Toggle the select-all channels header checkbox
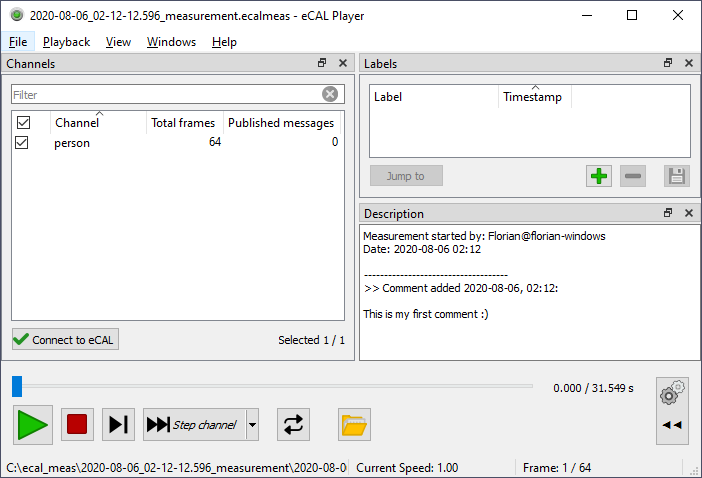The width and height of the screenshot is (702, 478). pyautogui.click(x=23, y=122)
